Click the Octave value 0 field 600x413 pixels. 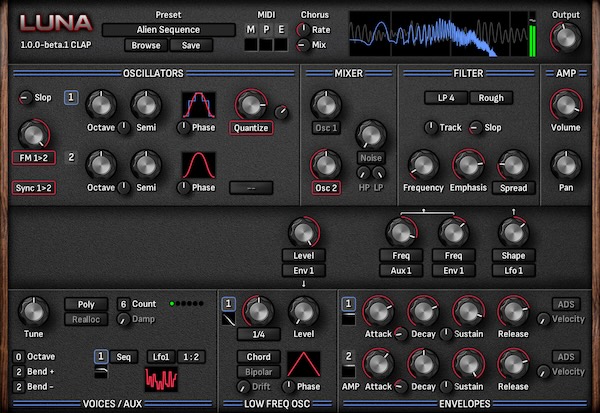[x=18, y=357]
